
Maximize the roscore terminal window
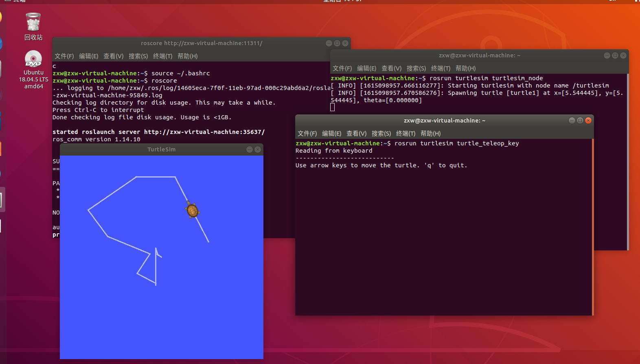(337, 43)
